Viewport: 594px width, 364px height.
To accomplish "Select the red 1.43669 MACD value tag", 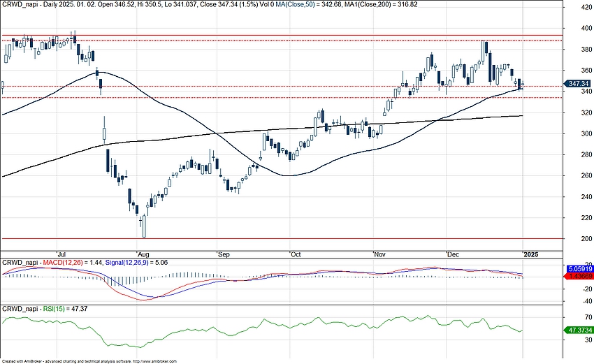I will pos(579,276).
